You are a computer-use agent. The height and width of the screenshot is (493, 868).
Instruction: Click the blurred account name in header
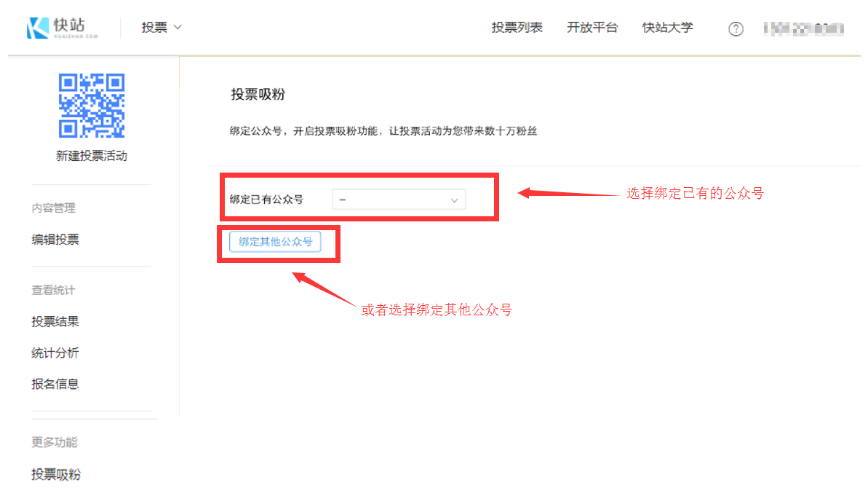(803, 28)
